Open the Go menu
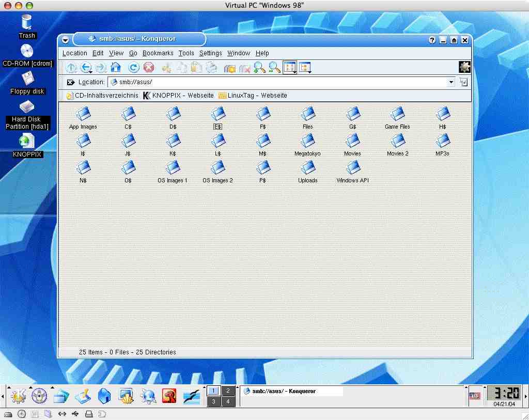Image resolution: width=529 pixels, height=420 pixels. point(133,53)
